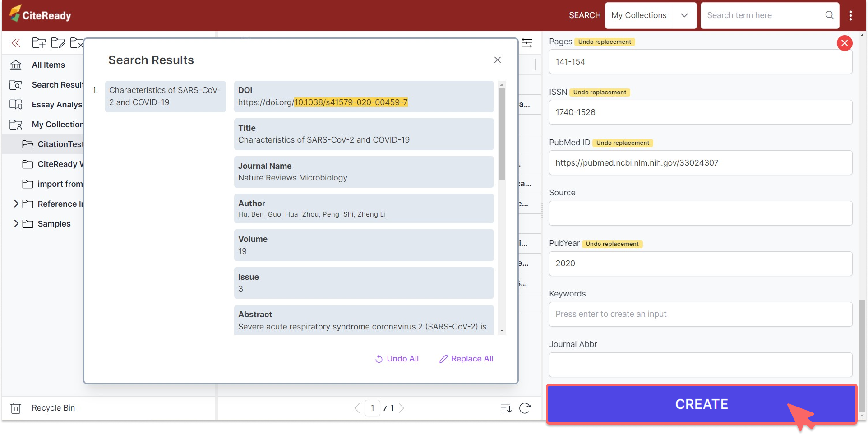Undo replacement for Pages field

coord(605,42)
